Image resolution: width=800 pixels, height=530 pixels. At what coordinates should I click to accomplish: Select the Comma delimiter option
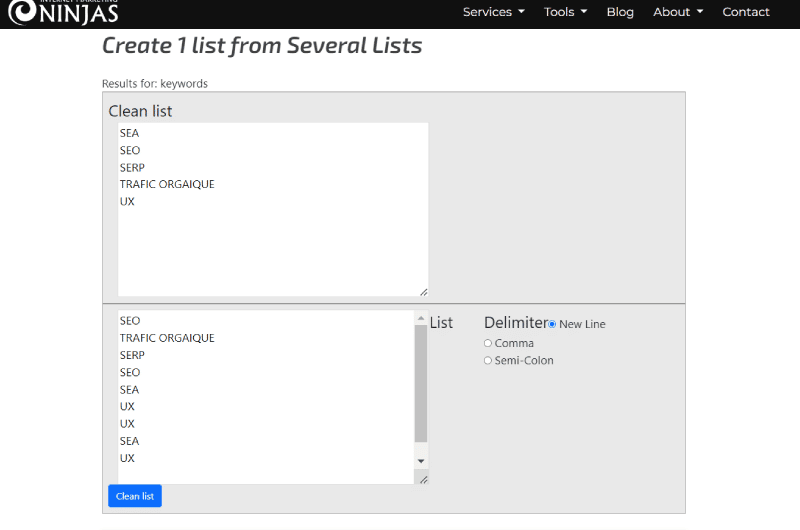click(488, 343)
